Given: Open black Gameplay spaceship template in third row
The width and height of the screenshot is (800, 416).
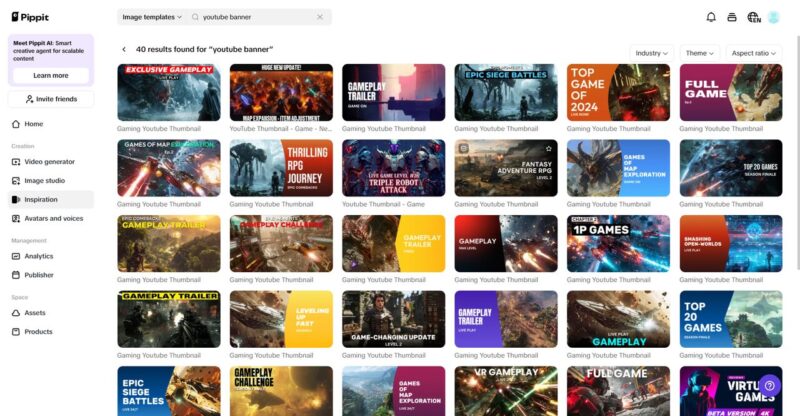Looking at the screenshot, I should (506, 243).
